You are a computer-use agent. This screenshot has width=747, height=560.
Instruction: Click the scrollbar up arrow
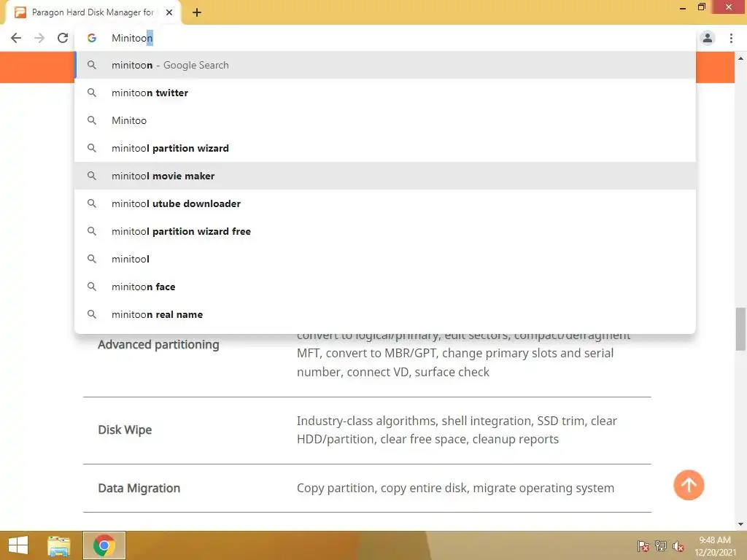point(740,58)
